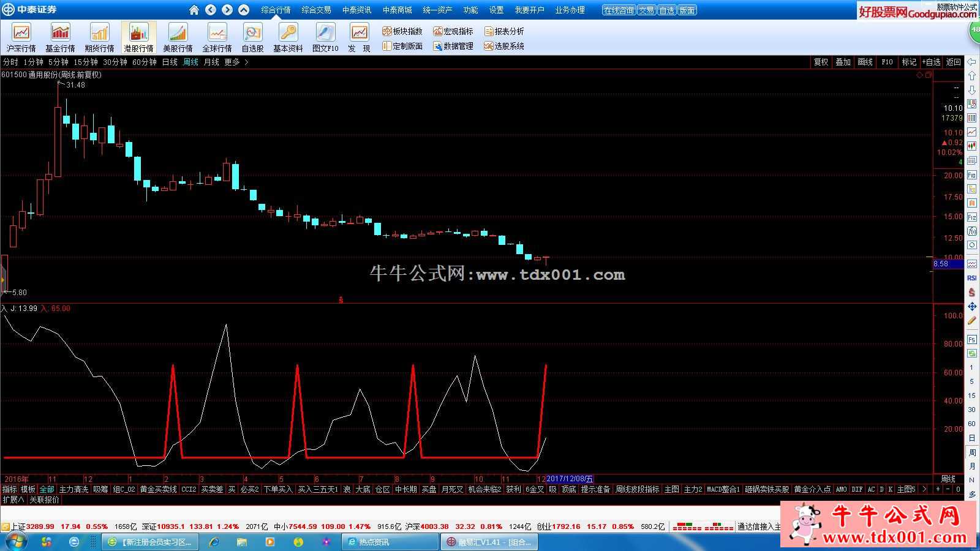
Task: Open 基本资料 key icon
Action: pos(288,37)
